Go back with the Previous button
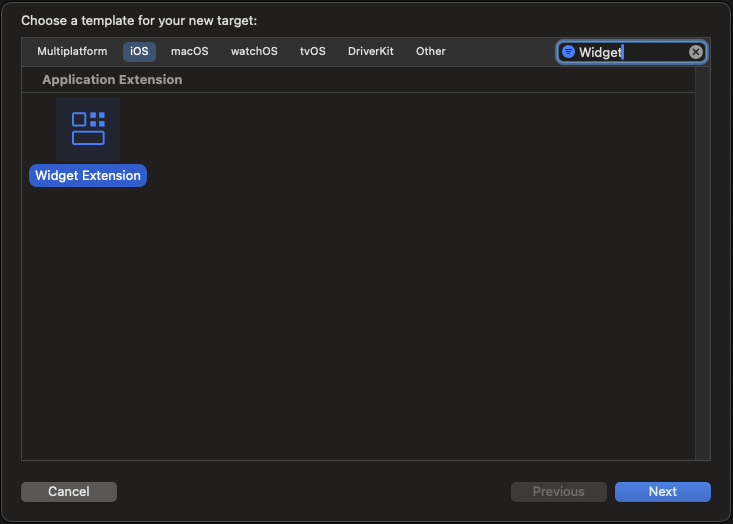733x524 pixels. coord(558,491)
